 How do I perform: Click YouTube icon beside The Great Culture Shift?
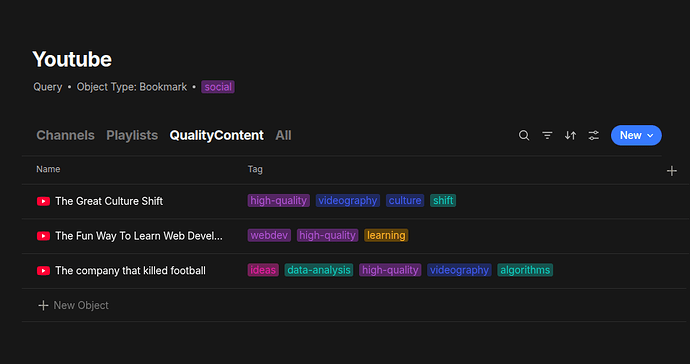[x=43, y=201]
